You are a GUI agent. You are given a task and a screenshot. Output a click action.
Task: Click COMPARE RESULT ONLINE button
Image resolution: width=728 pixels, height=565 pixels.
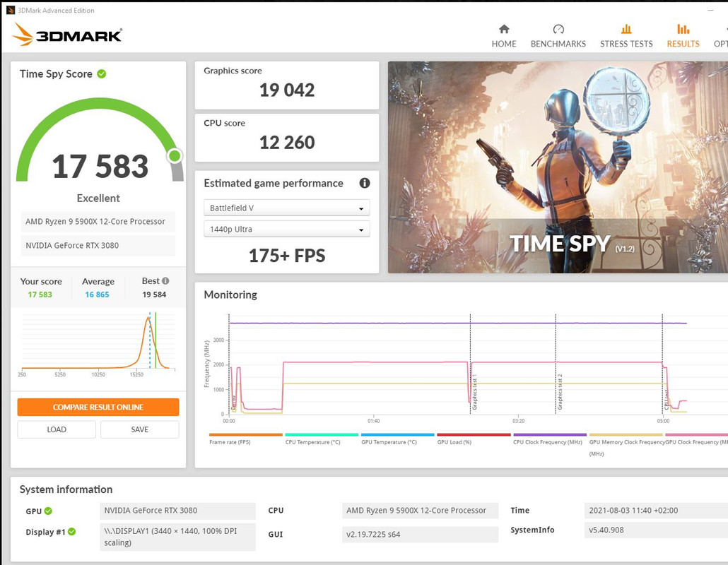98,407
